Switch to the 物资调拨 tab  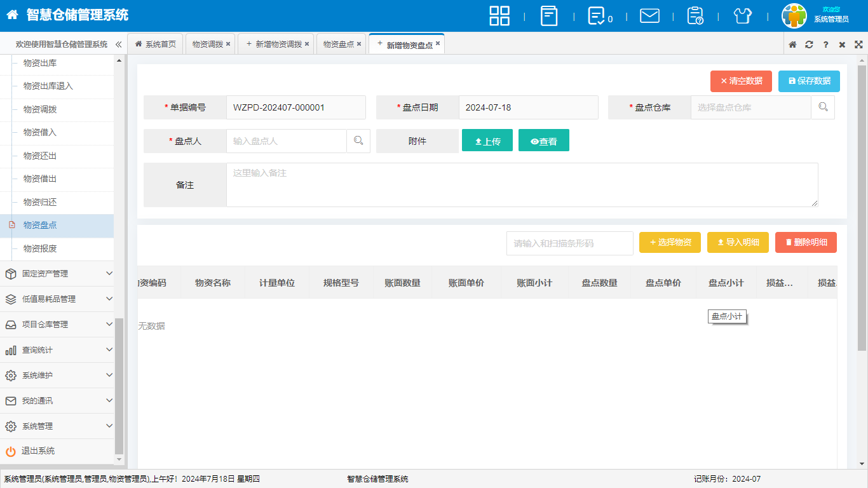208,44
